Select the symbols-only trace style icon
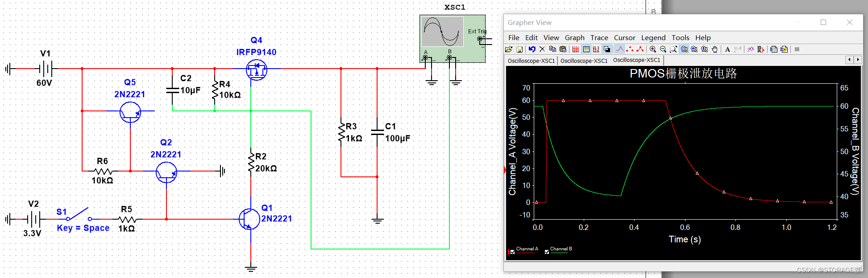 630,49
